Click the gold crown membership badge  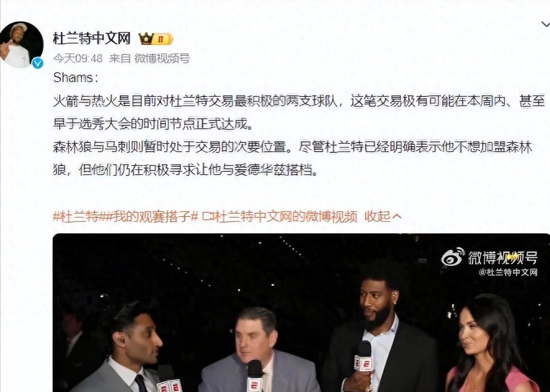(155, 39)
